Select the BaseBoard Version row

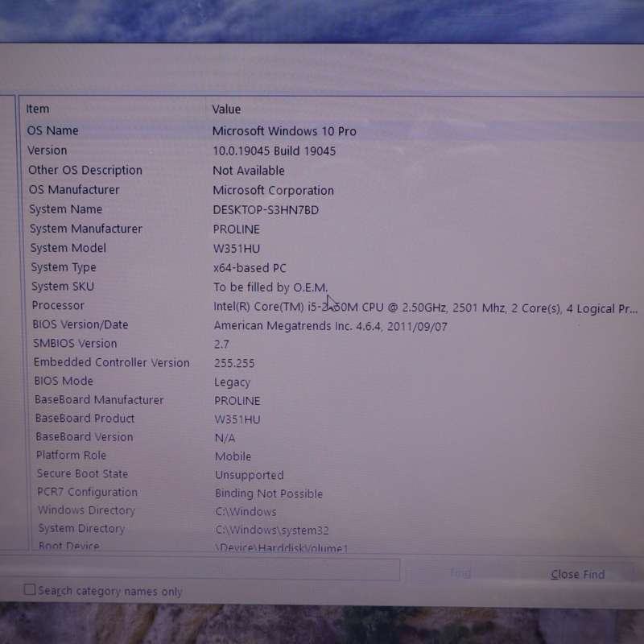[85, 436]
